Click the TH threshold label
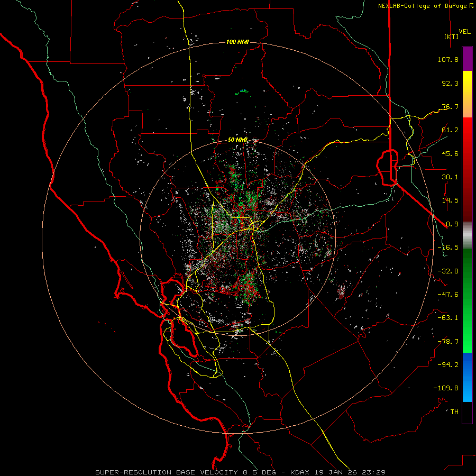This screenshot has height=476, width=476. click(x=454, y=412)
